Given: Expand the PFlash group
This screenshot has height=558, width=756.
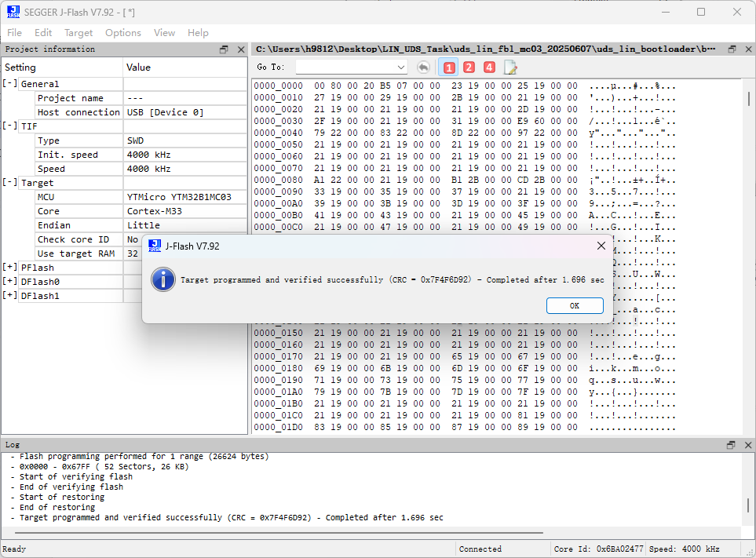Looking at the screenshot, I should click(x=10, y=267).
